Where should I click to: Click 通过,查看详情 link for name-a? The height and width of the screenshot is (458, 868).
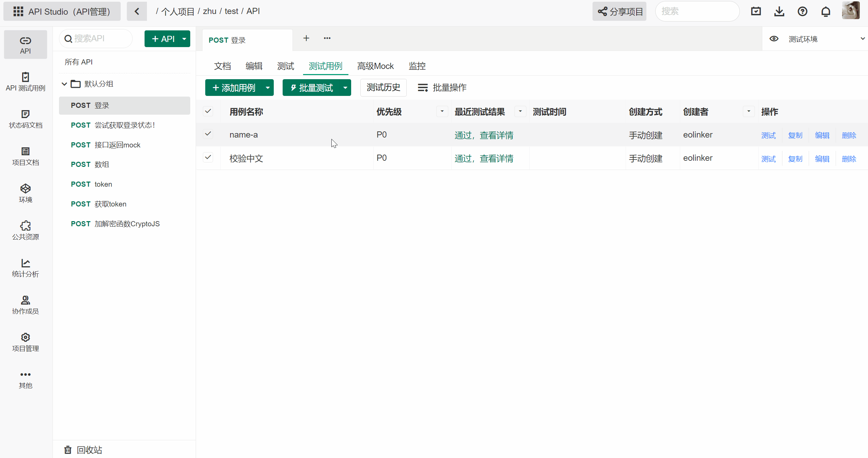(484, 135)
